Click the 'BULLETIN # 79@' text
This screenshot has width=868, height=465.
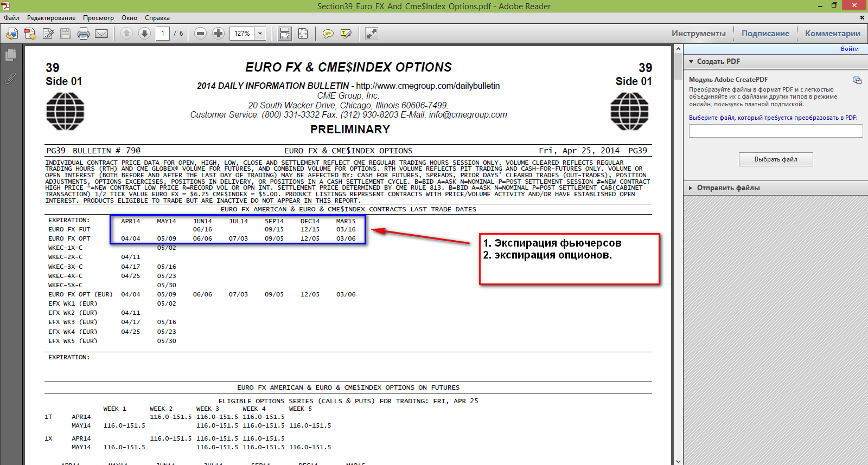(x=107, y=151)
